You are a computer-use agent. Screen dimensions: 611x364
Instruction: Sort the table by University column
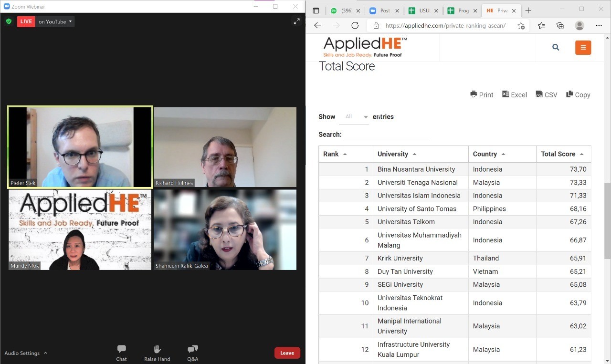click(x=421, y=154)
